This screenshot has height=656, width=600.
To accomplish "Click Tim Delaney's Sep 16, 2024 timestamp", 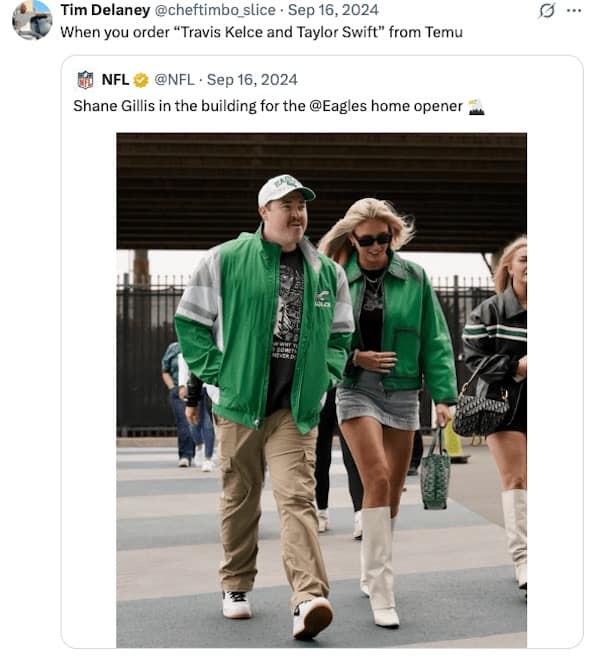I will pos(333,10).
